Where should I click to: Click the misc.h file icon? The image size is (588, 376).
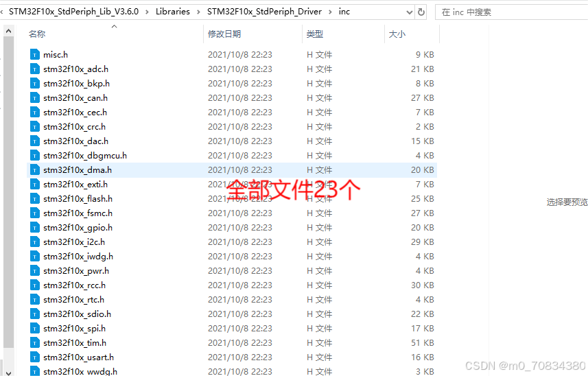34,55
